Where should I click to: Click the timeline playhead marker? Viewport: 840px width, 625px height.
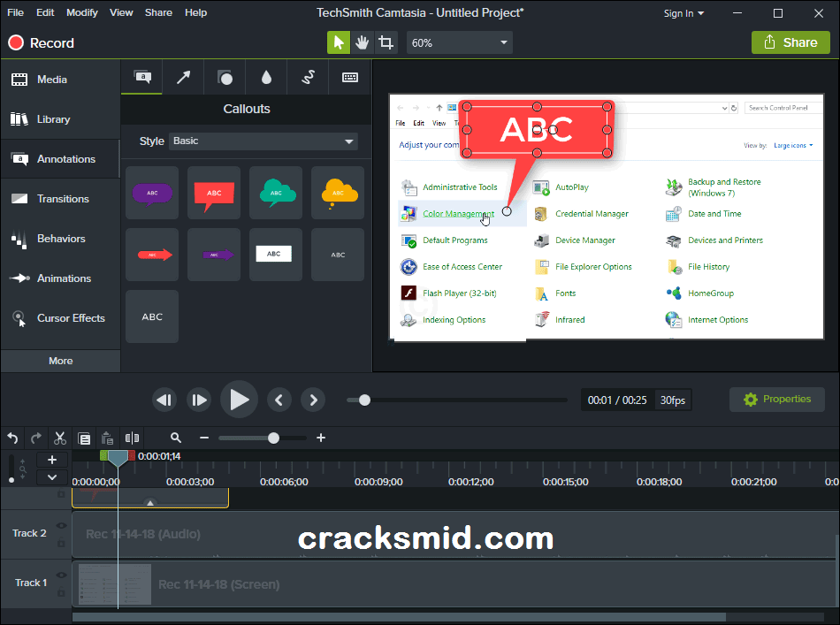tap(118, 458)
